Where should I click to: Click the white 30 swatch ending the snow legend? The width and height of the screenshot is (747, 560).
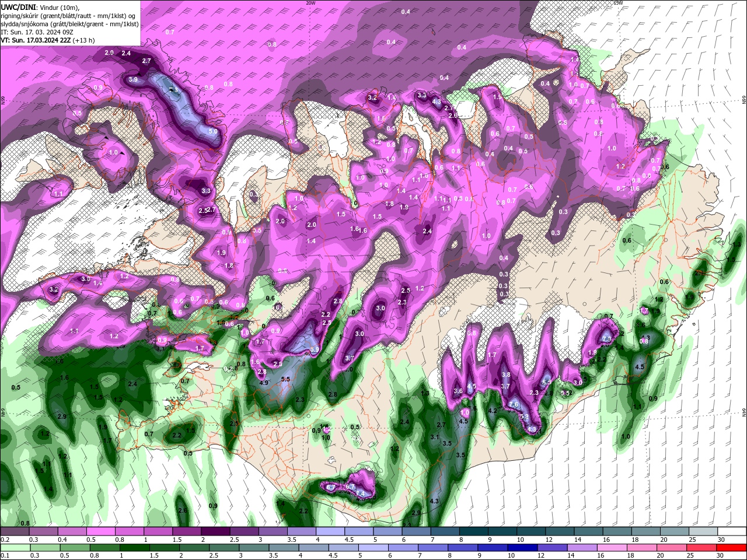point(732,531)
